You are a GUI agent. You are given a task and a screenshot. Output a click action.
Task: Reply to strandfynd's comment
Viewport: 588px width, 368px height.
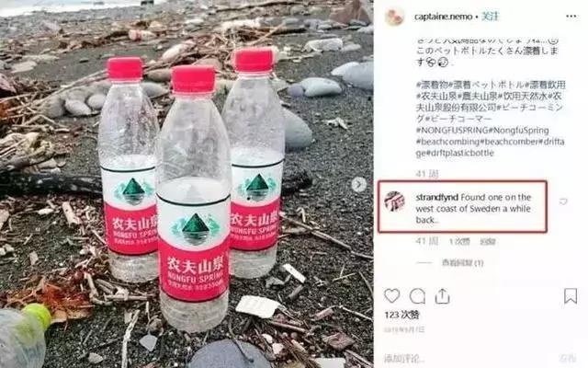pos(488,242)
